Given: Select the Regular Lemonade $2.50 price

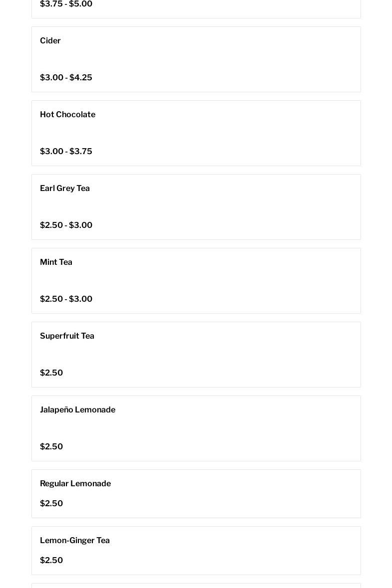Looking at the screenshot, I should [x=51, y=504].
